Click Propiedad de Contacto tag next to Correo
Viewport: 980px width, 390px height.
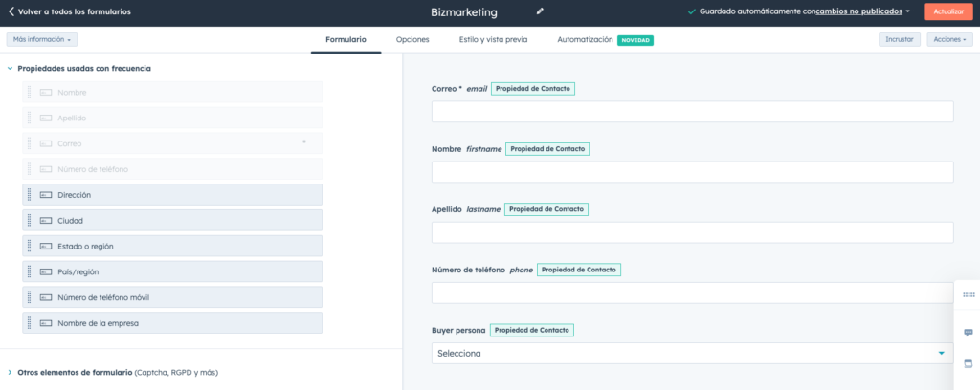click(x=532, y=89)
